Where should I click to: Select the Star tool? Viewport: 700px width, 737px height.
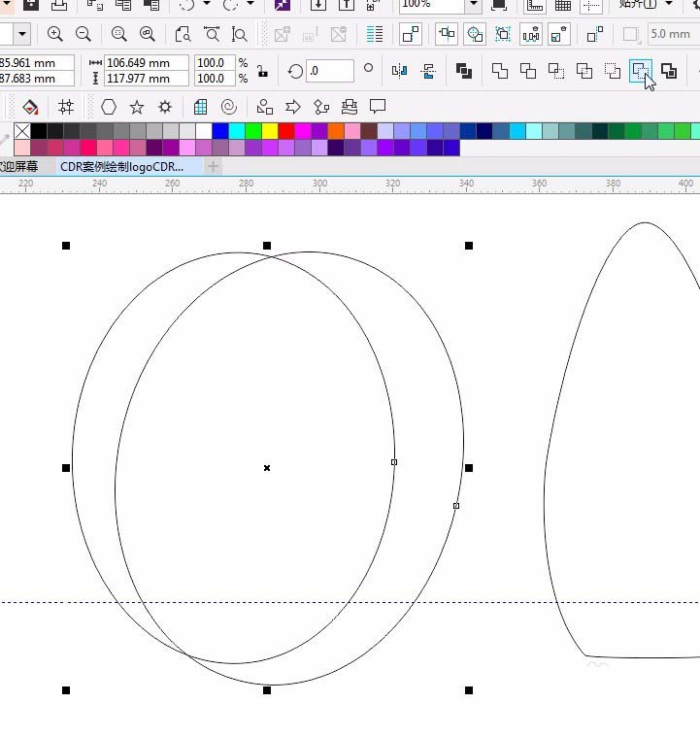(x=137, y=107)
